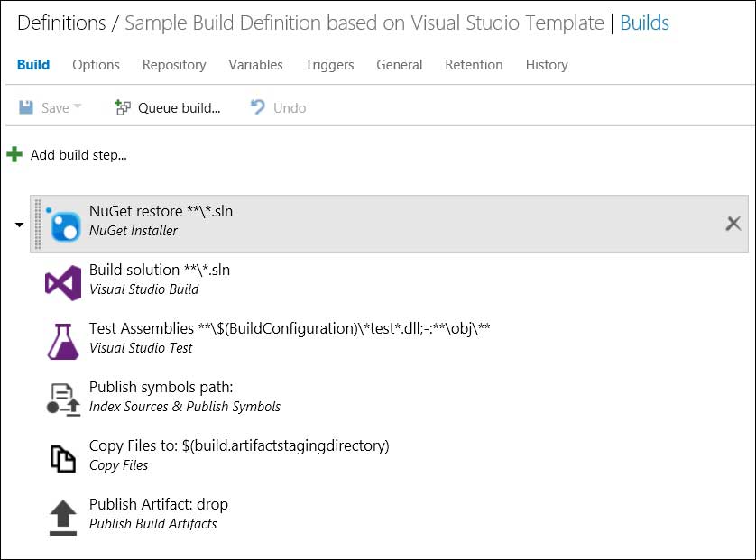756x560 pixels.
Task: Remove the NuGet restore step with X
Action: 733,224
